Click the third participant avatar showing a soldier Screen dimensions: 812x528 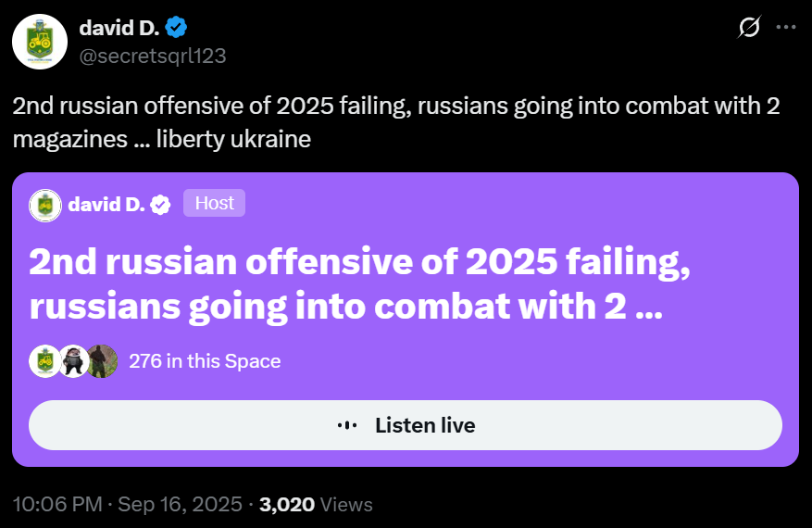[x=102, y=361]
